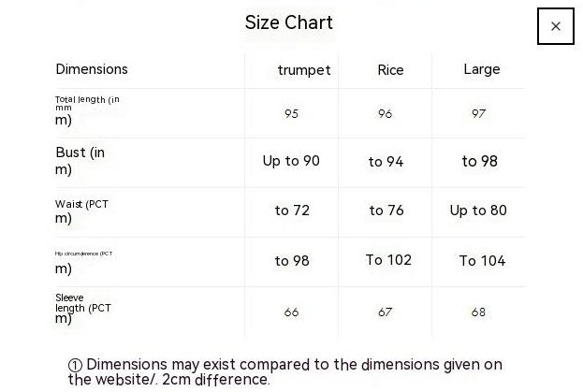This screenshot has width=583, height=392.
Task: Click the Waist row label
Action: coord(82,211)
